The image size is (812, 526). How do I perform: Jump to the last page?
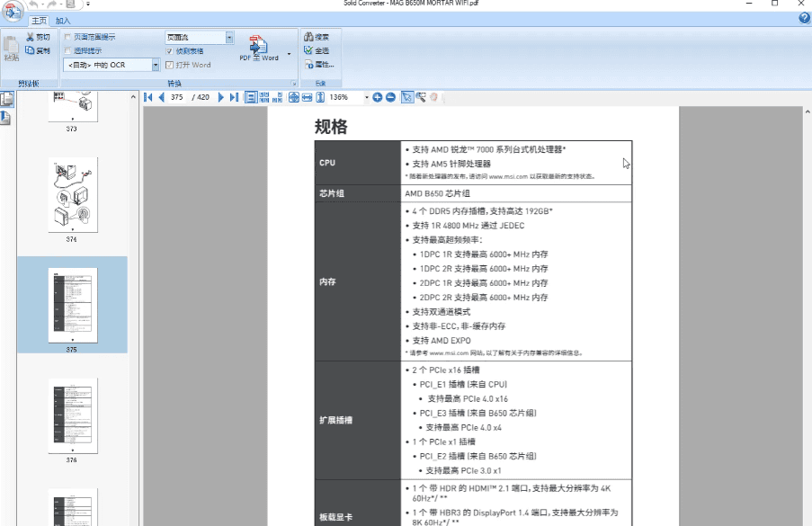pyautogui.click(x=234, y=97)
